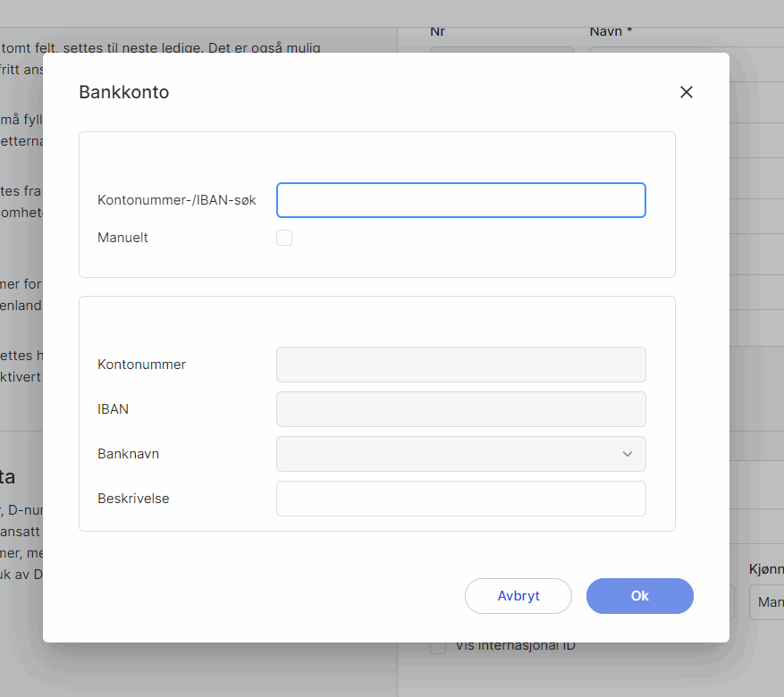Toggle the Vis internasjonal ID checkbox
The height and width of the screenshot is (697, 784).
pos(438,647)
